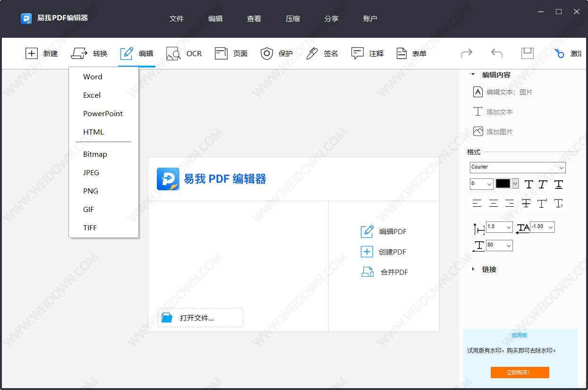Open the 注释 comment toolbar tool
Viewport: 588px width, 390px height.
click(x=358, y=53)
